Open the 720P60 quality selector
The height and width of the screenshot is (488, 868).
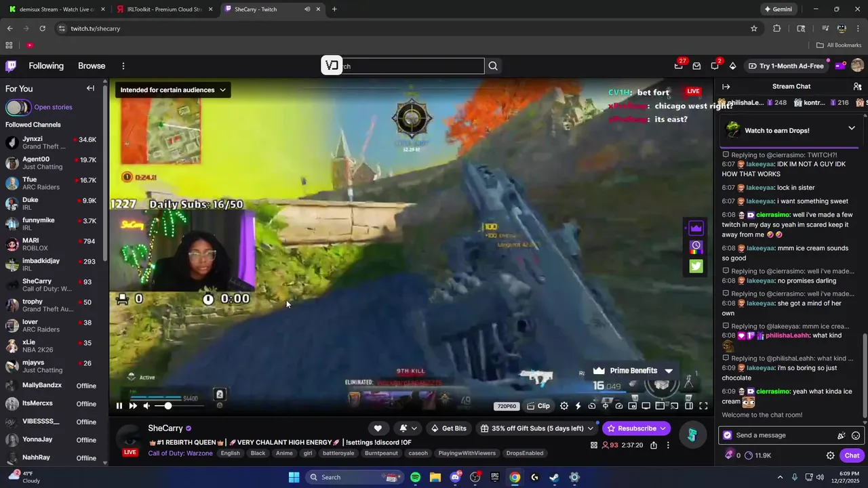coord(507,406)
